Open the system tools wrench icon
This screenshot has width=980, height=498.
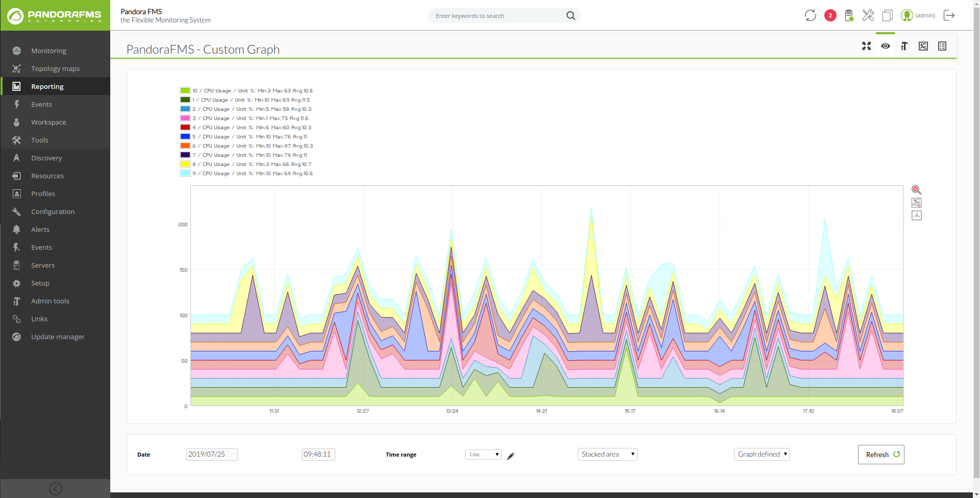click(868, 15)
